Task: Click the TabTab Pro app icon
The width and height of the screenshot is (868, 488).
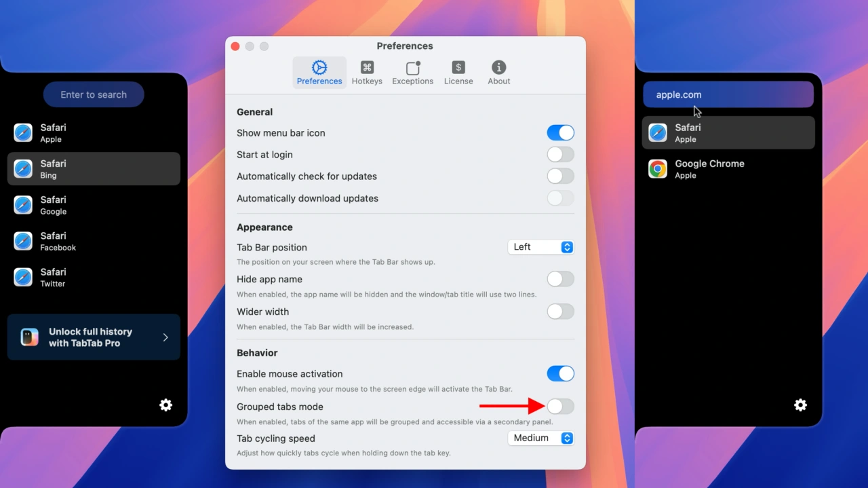Action: [30, 337]
